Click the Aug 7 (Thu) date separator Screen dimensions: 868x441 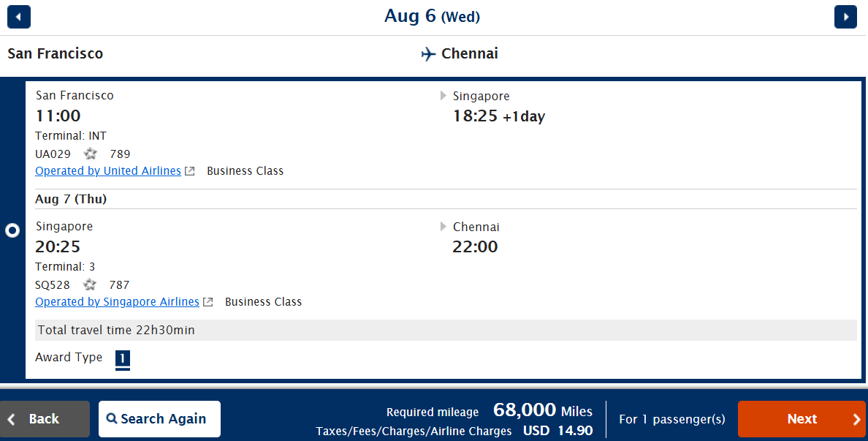click(x=71, y=199)
